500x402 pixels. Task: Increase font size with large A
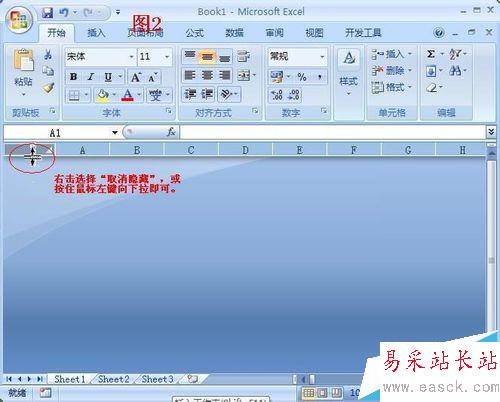tap(136, 77)
